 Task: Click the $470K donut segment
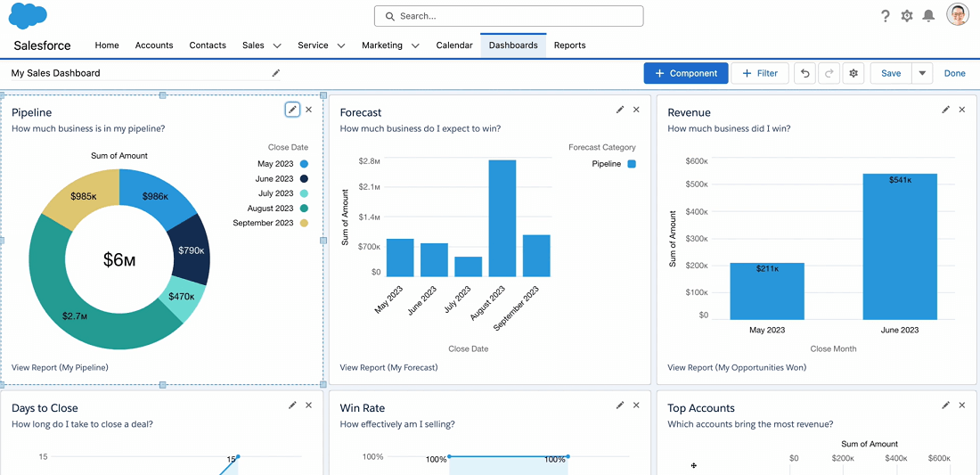[x=184, y=299]
